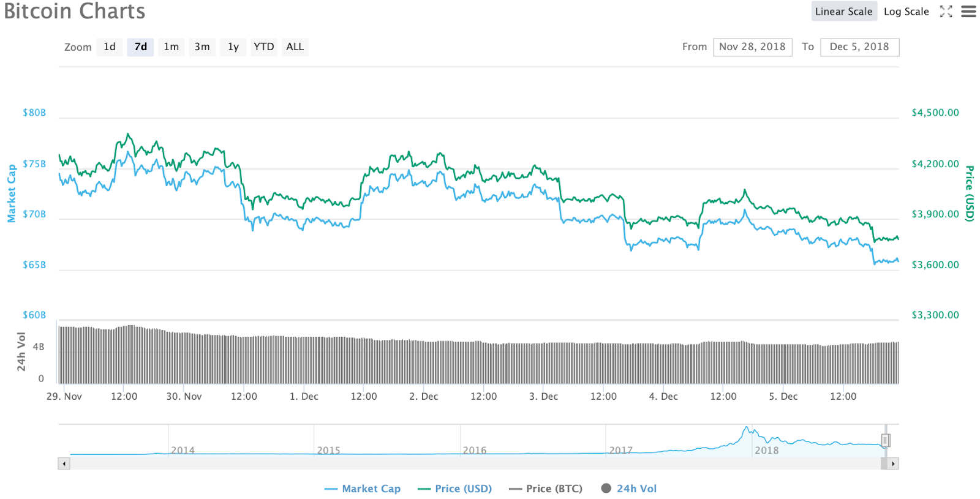Click the 2014 label in navigator

(183, 451)
